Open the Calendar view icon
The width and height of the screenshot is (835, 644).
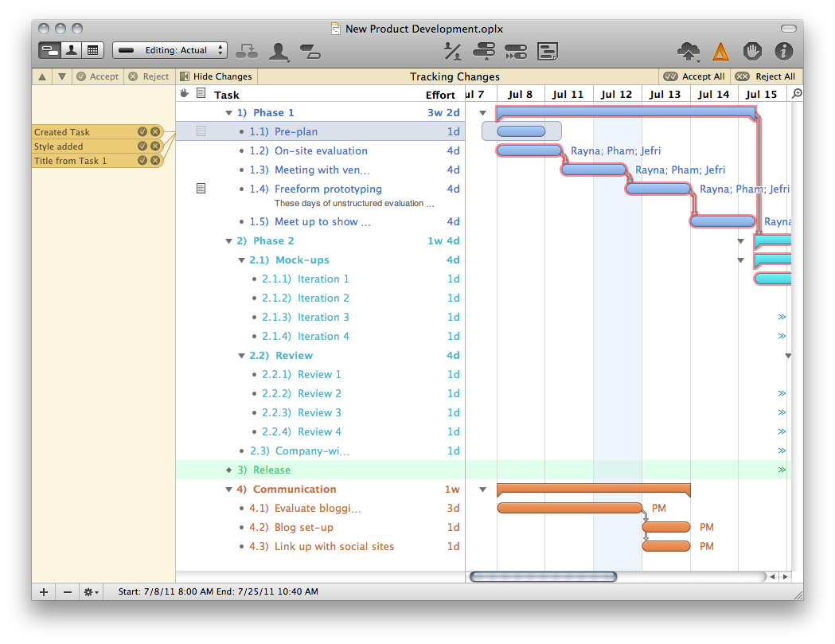(93, 50)
